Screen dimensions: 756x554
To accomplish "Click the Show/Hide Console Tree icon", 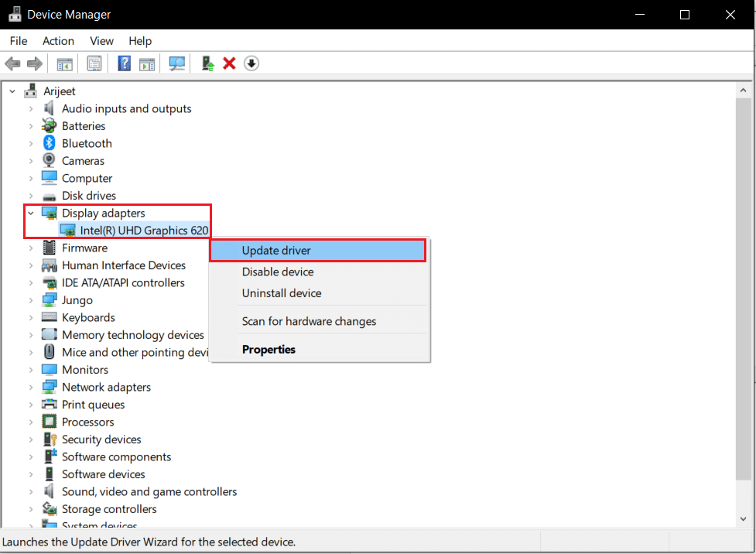I will (65, 63).
